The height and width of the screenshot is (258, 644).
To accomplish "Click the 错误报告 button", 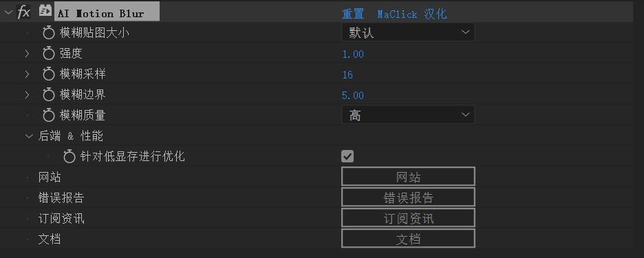I will [408, 197].
